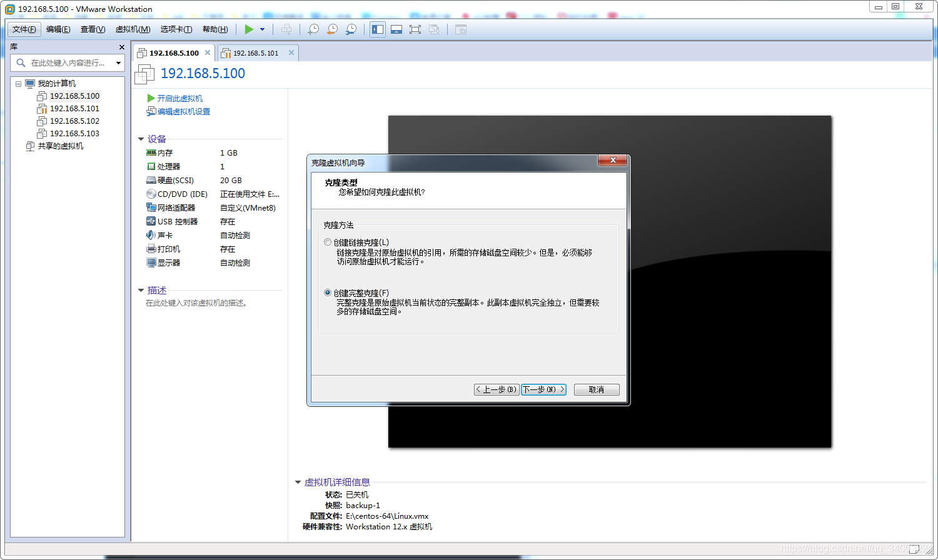Click the 上一步(B) back button
This screenshot has height=560, width=938.
497,389
